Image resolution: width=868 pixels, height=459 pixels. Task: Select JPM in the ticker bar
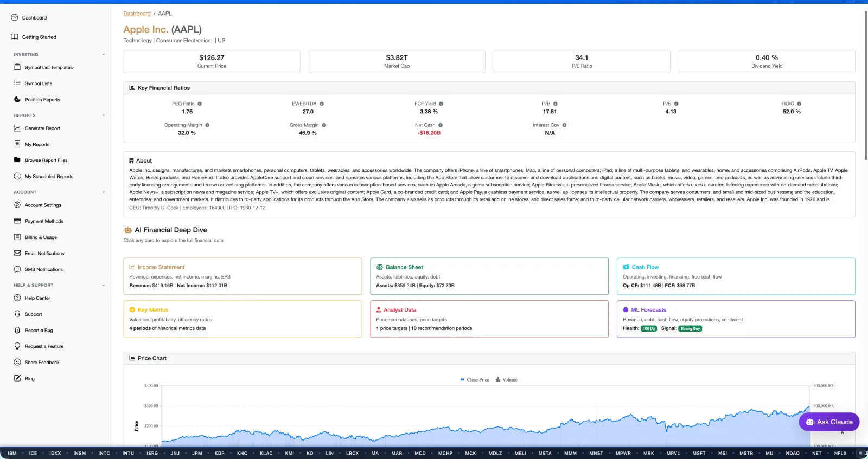(x=197, y=454)
